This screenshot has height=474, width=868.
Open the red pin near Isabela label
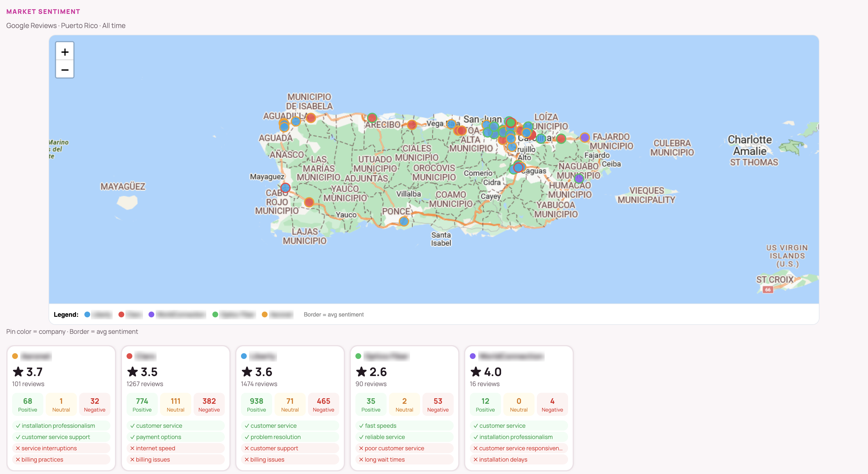click(311, 118)
